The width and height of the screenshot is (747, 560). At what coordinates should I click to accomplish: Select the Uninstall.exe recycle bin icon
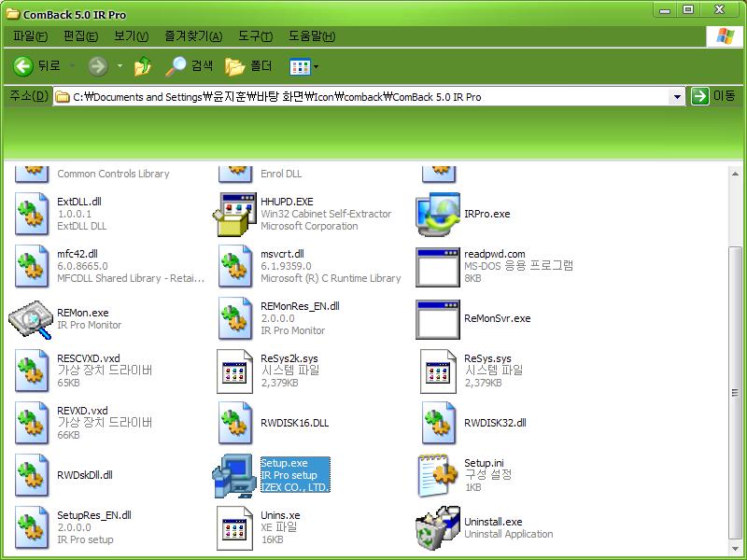click(438, 527)
